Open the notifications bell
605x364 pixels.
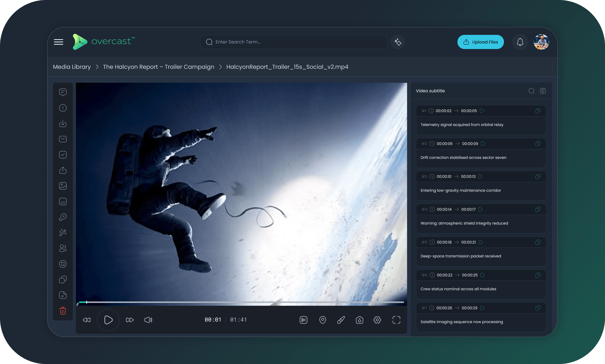[x=520, y=42]
